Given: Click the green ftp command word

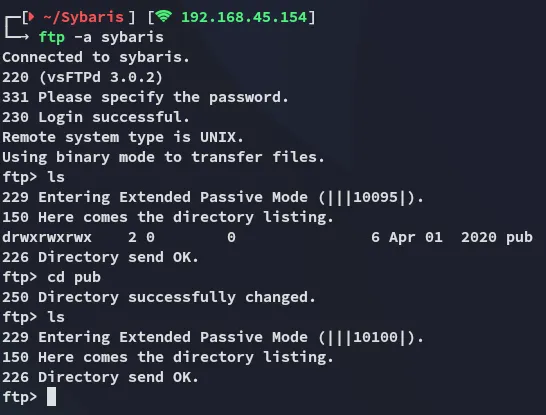Looking at the screenshot, I should tap(52, 37).
